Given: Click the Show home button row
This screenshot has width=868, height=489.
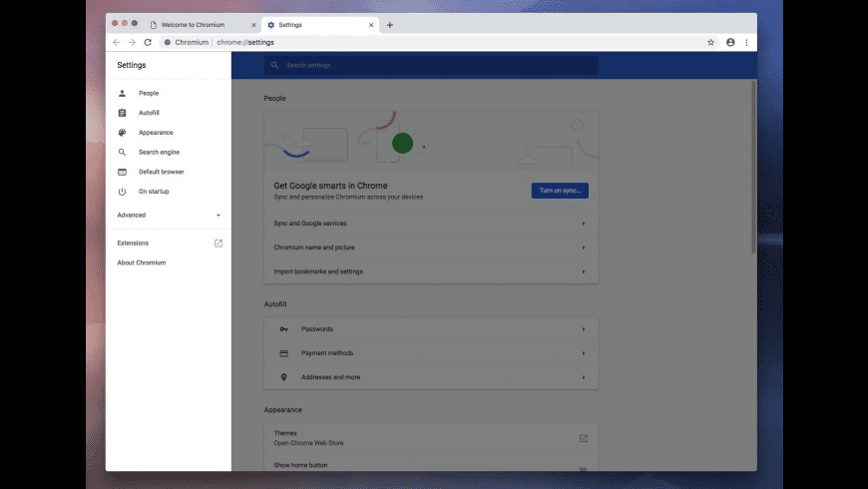Looking at the screenshot, I should 431,465.
